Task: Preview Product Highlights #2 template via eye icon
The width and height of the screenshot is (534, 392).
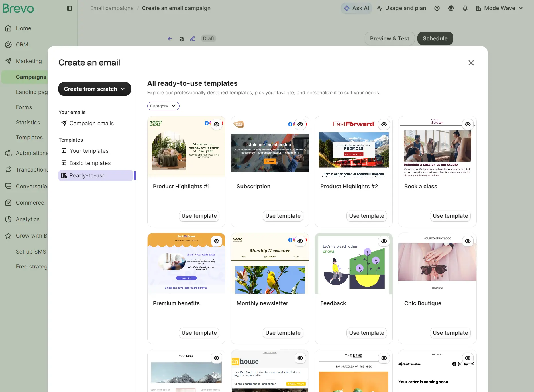Action: point(384,124)
